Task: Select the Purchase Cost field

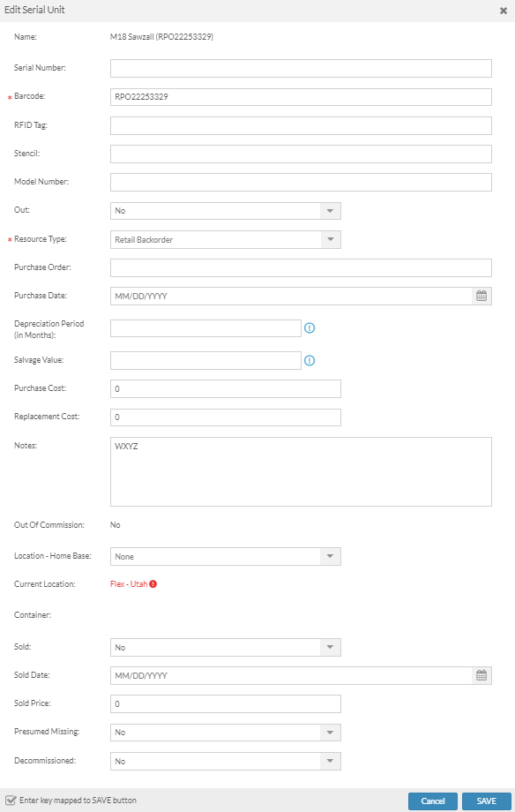Action: [226, 389]
